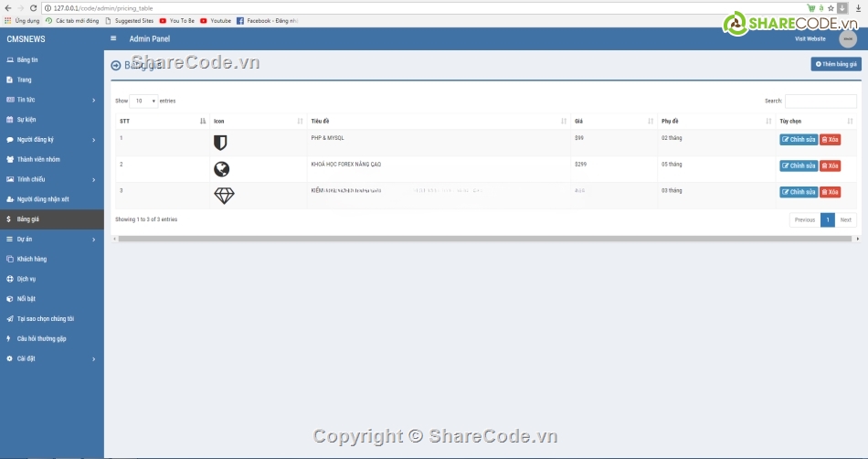The width and height of the screenshot is (868, 459).
Task: Reload the page in the browser
Action: coord(33,7)
